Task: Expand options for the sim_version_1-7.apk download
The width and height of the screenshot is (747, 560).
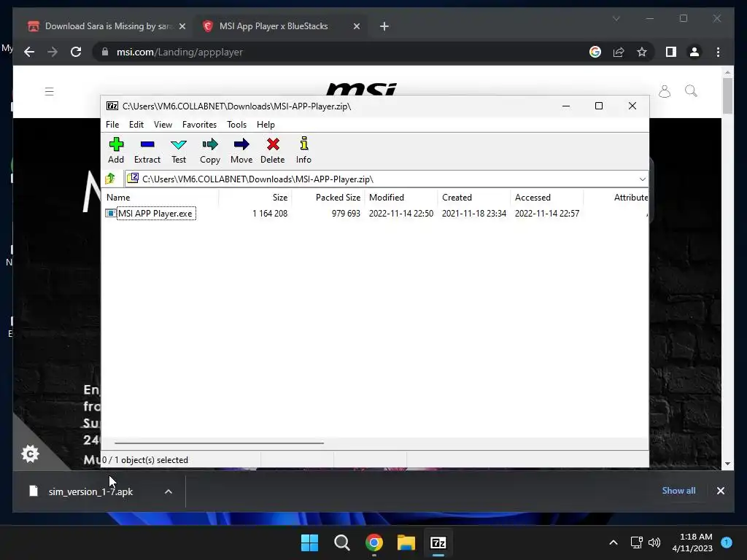Action: (x=169, y=491)
